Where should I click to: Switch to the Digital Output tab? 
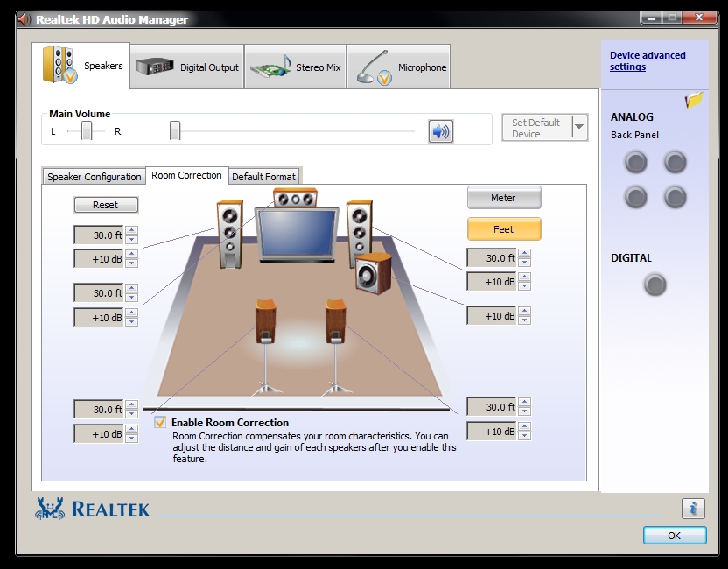pos(187,67)
